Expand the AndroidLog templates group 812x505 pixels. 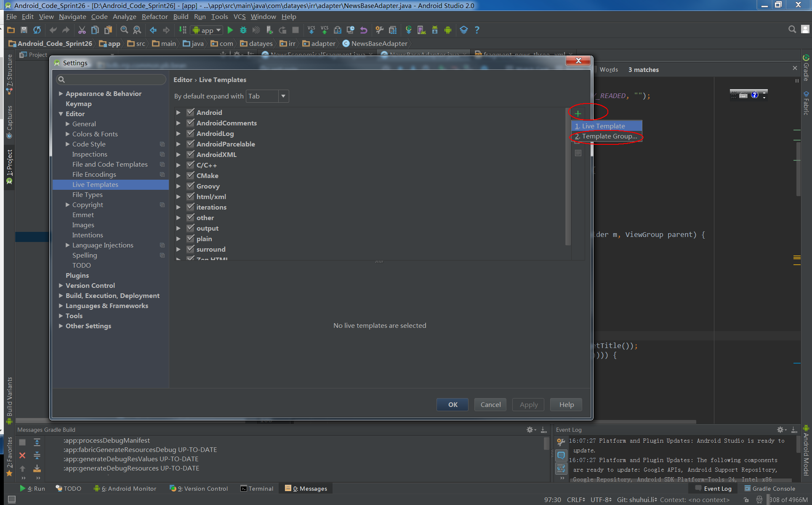(179, 133)
